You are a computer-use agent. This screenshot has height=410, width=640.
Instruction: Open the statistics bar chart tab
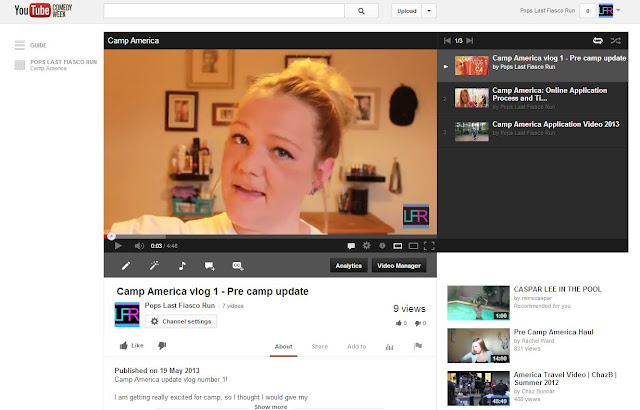coord(389,347)
